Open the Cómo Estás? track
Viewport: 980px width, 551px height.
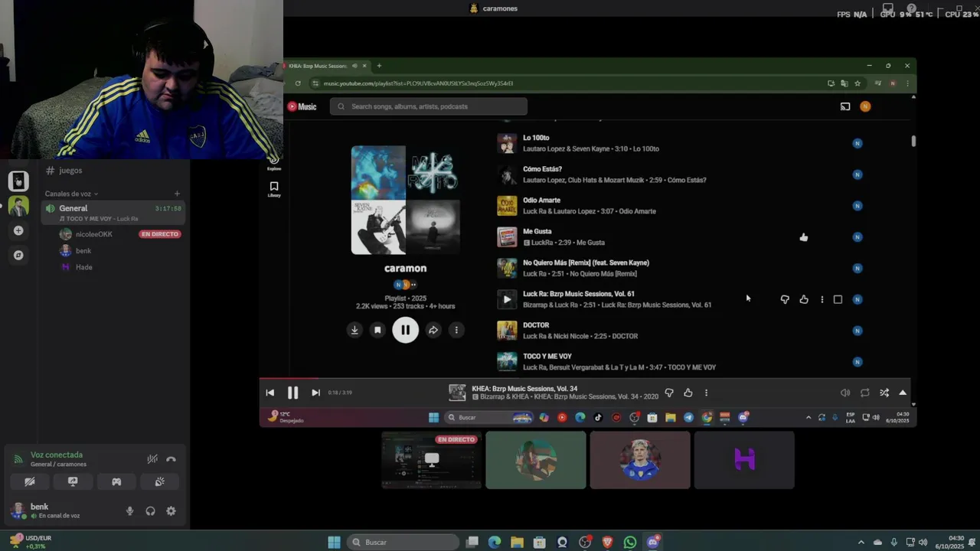pyautogui.click(x=542, y=169)
